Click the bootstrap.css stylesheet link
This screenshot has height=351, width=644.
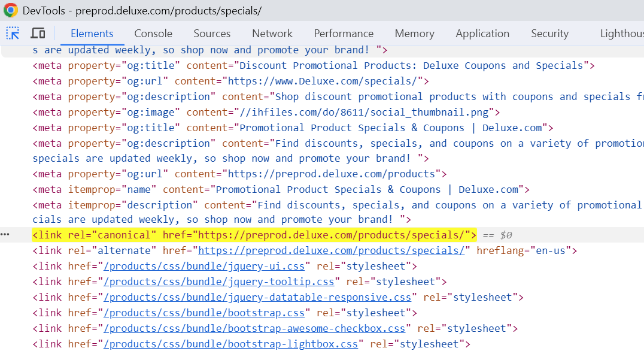(x=204, y=313)
